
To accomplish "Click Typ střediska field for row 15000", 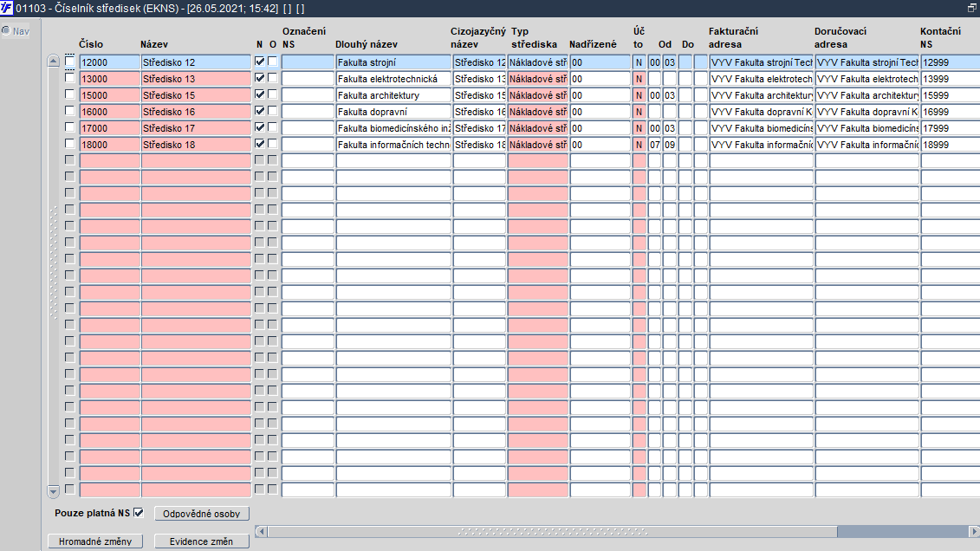I will (x=537, y=95).
